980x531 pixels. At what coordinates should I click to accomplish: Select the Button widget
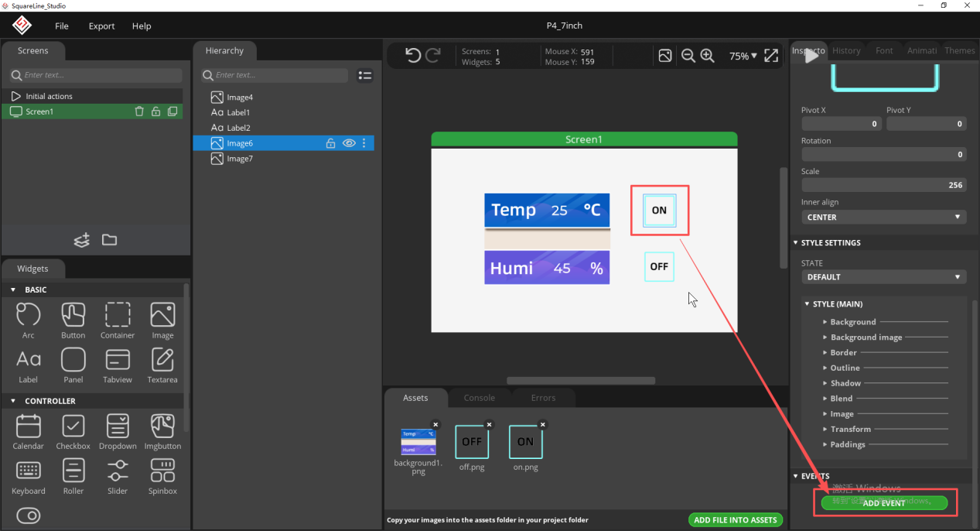[73, 320]
